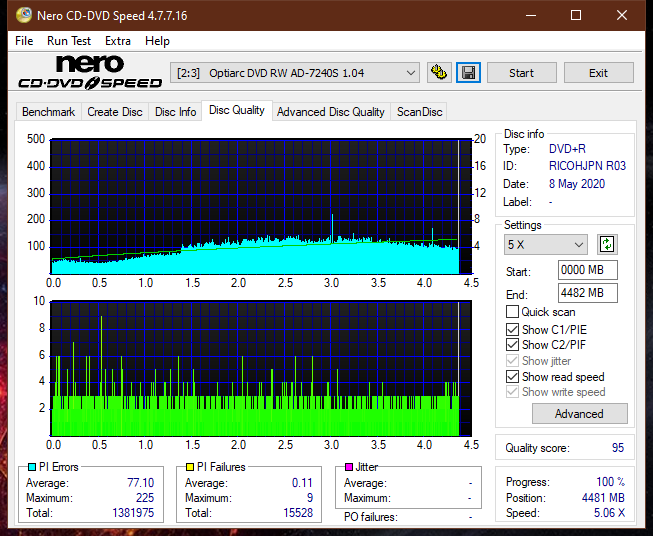Image resolution: width=653 pixels, height=536 pixels.
Task: Switch to the Benchmark tab
Action: pos(49,112)
